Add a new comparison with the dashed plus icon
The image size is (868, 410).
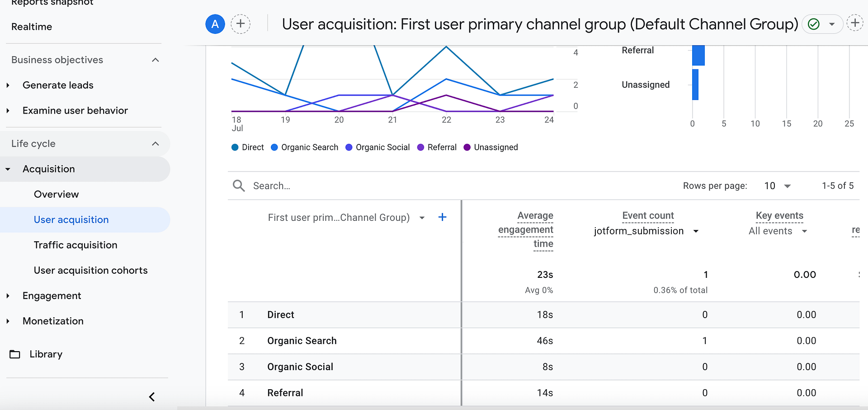(241, 24)
